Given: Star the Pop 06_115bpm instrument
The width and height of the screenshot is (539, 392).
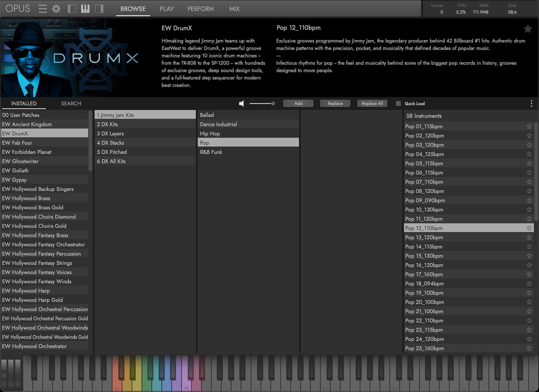Looking at the screenshot, I should coord(529,173).
